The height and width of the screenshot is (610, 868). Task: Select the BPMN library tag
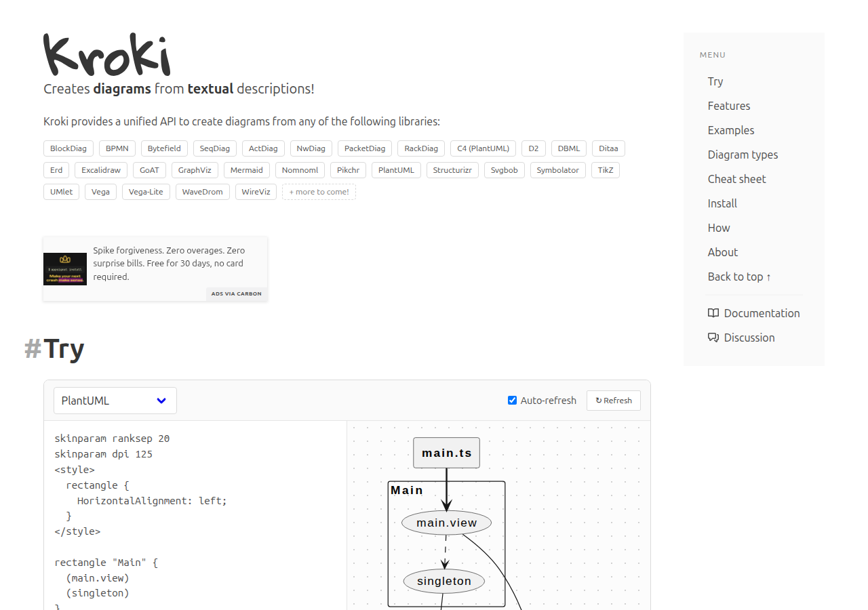pyautogui.click(x=117, y=148)
